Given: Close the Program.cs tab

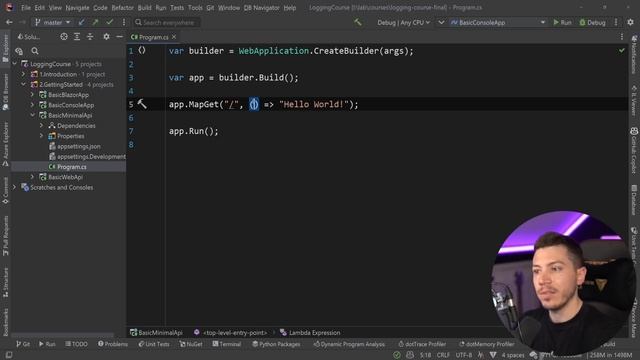Looking at the screenshot, I should pyautogui.click(x=174, y=37).
